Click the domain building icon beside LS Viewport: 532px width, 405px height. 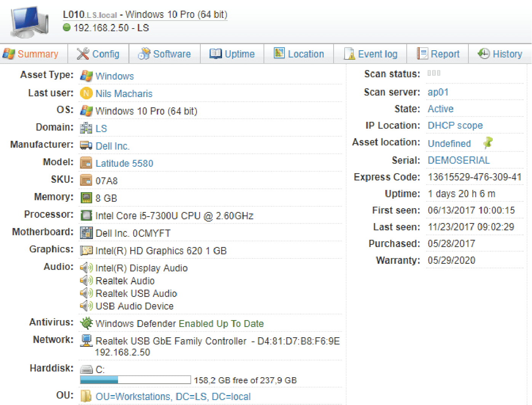[86, 128]
